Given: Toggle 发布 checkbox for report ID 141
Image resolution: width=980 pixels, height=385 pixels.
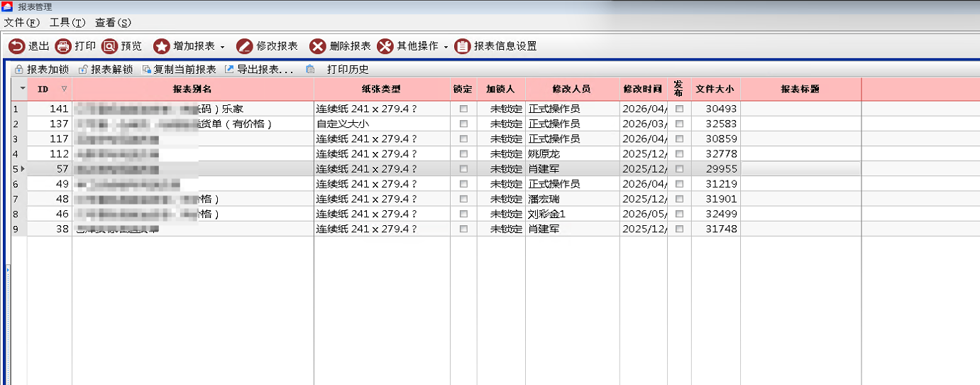Looking at the screenshot, I should pyautogui.click(x=679, y=109).
